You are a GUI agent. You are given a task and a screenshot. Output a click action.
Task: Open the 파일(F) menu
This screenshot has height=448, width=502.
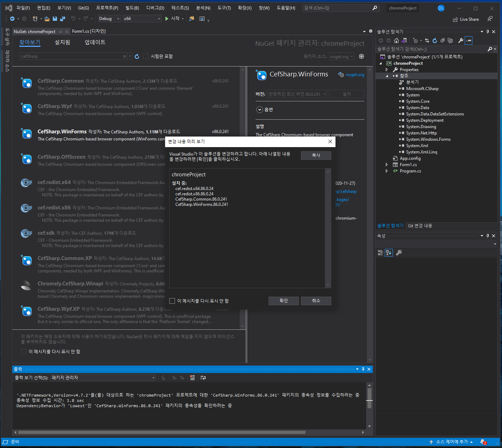coord(23,8)
